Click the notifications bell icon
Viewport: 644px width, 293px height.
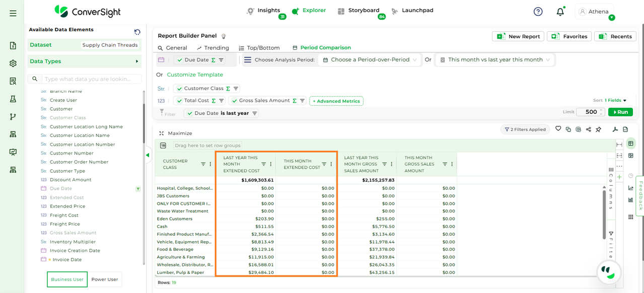click(560, 12)
